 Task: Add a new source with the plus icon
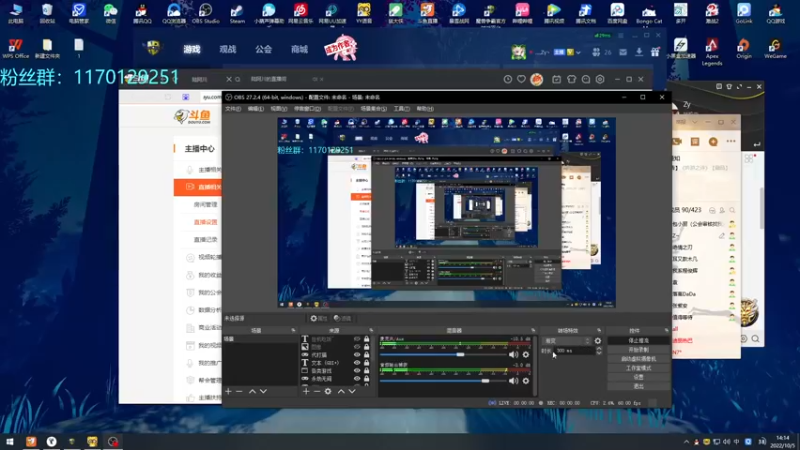pos(306,391)
